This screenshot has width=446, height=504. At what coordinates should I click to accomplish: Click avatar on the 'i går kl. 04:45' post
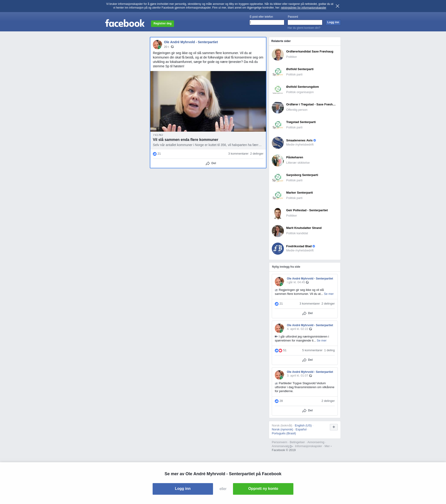(x=279, y=281)
